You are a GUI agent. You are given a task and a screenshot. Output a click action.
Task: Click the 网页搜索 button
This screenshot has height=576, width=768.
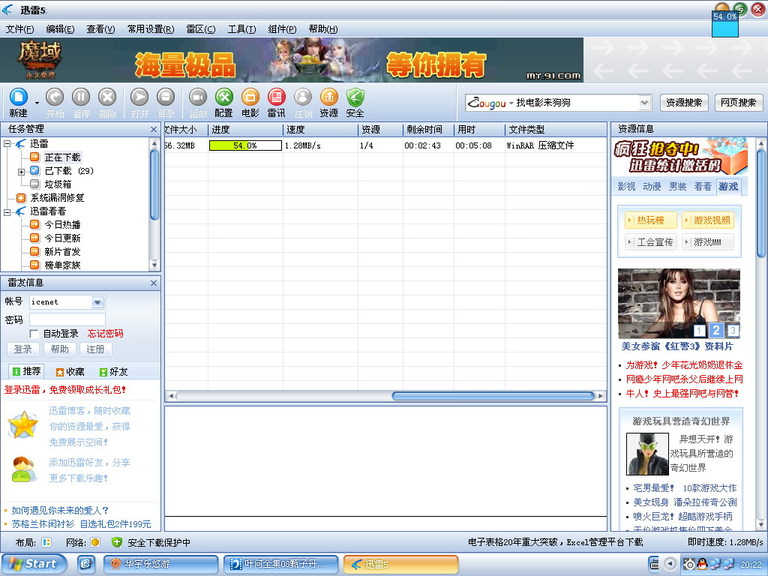point(738,103)
